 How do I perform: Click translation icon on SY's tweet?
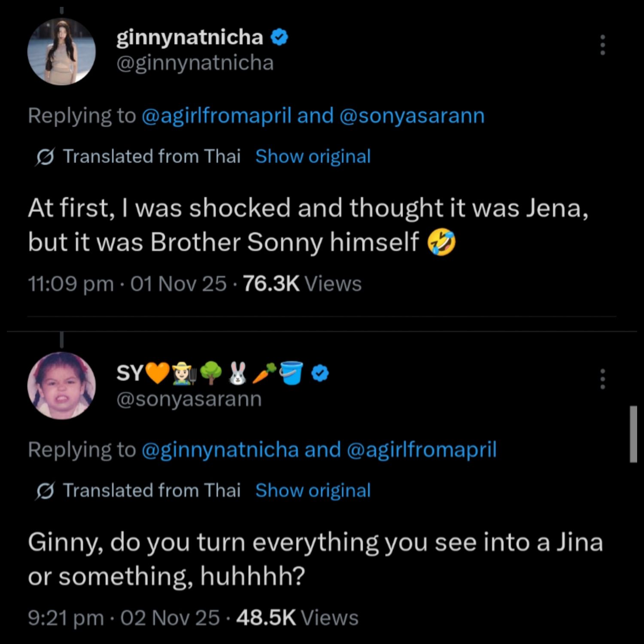click(x=45, y=491)
